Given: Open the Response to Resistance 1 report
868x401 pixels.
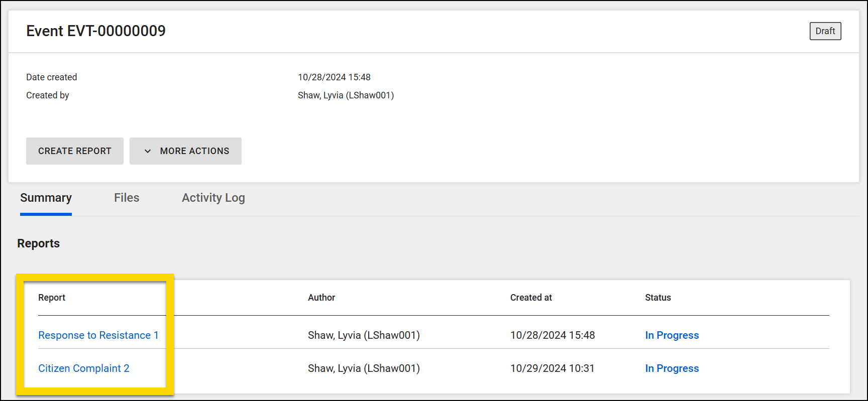Looking at the screenshot, I should (x=98, y=335).
